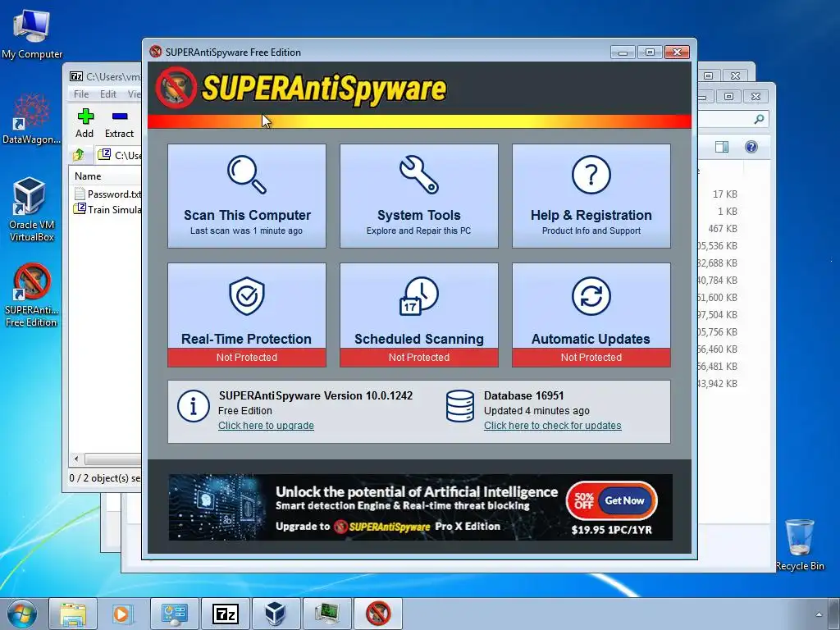The height and width of the screenshot is (630, 840).
Task: Open the monitor app taskbar icon
Action: coord(326,614)
